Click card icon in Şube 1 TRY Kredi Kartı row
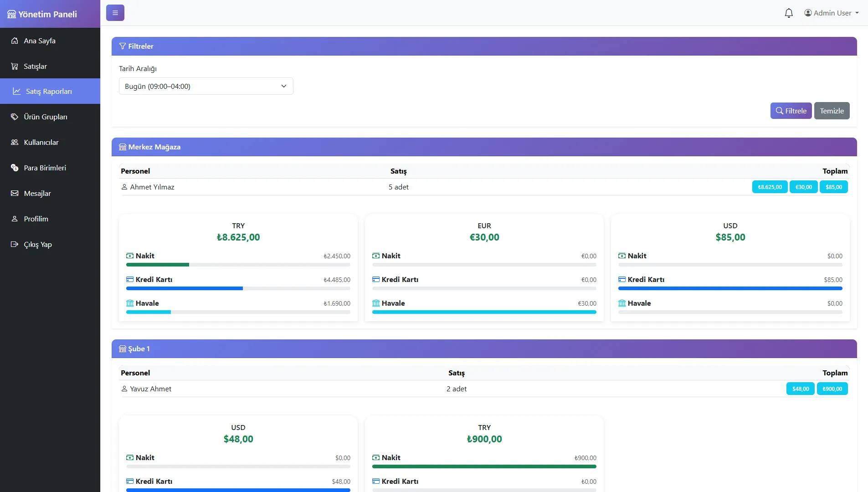 376,482
